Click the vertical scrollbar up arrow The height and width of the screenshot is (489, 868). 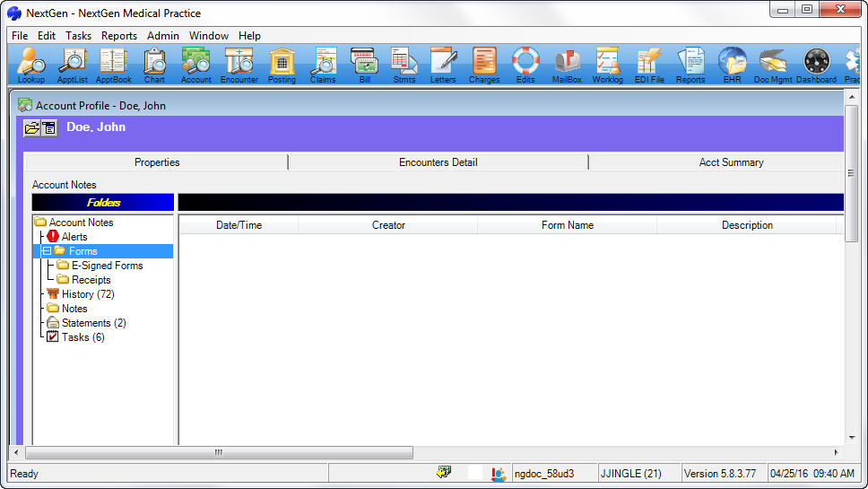(x=851, y=97)
